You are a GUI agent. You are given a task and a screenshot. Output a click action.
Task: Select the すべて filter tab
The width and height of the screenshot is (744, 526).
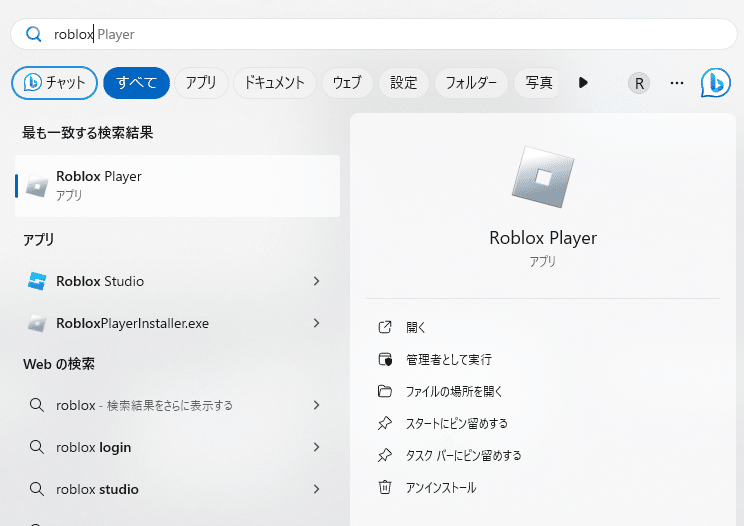[x=137, y=83]
